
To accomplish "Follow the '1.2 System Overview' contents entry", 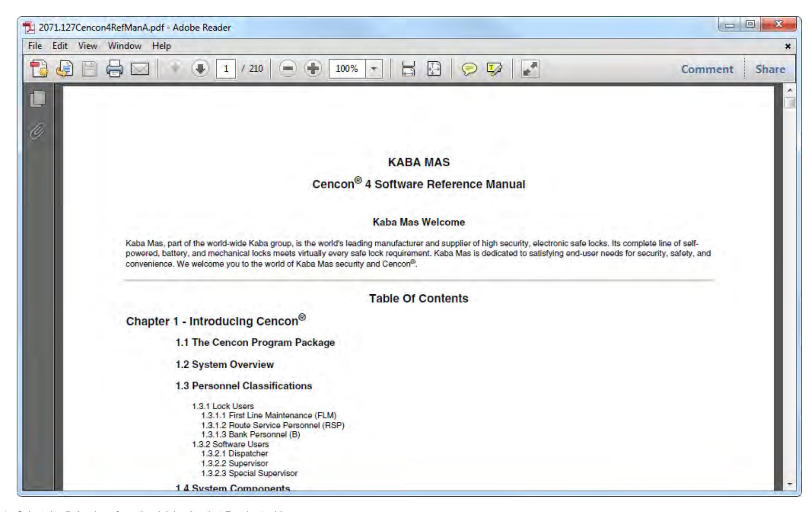I will [224, 365].
